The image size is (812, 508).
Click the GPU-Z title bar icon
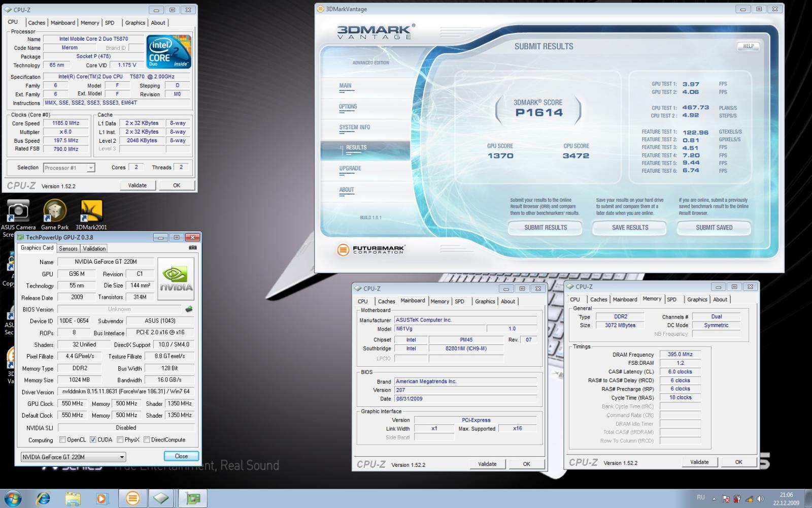(x=20, y=237)
